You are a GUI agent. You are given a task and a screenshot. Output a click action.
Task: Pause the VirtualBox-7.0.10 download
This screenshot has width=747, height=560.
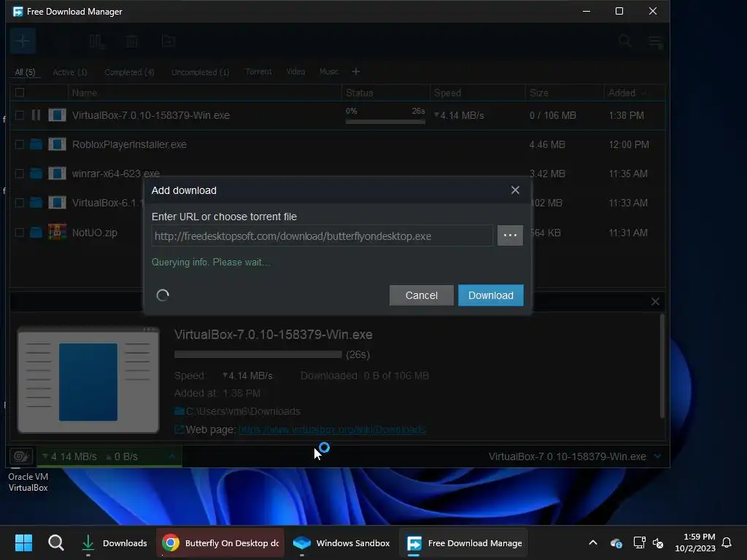coord(36,115)
